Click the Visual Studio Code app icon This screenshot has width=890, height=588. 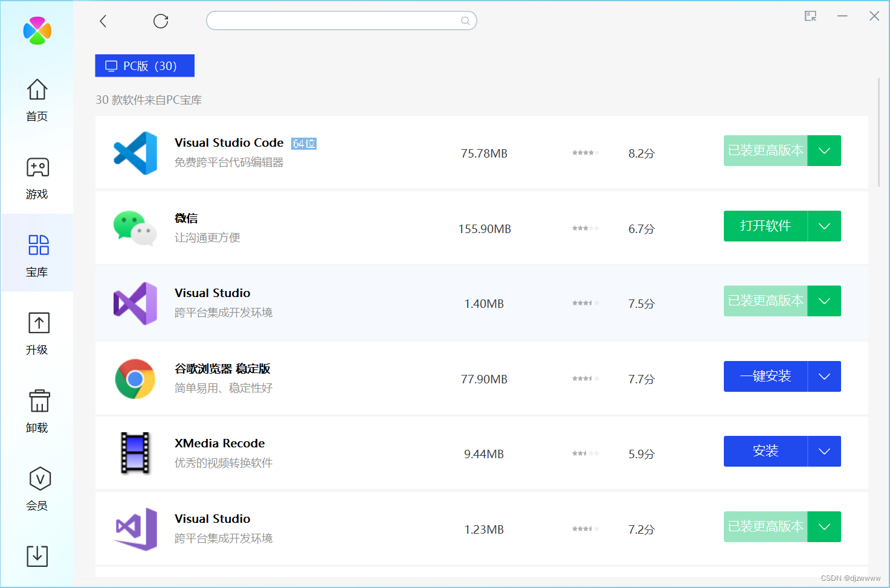coord(135,153)
